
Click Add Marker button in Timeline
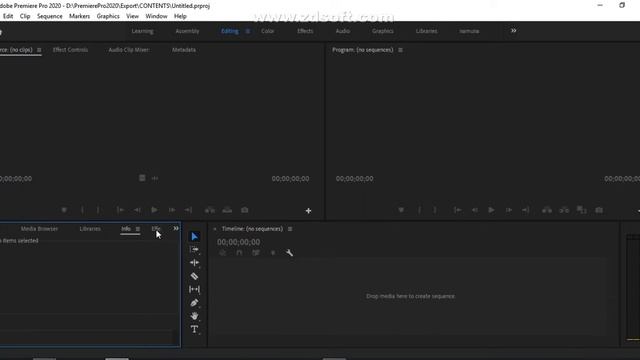point(273,253)
